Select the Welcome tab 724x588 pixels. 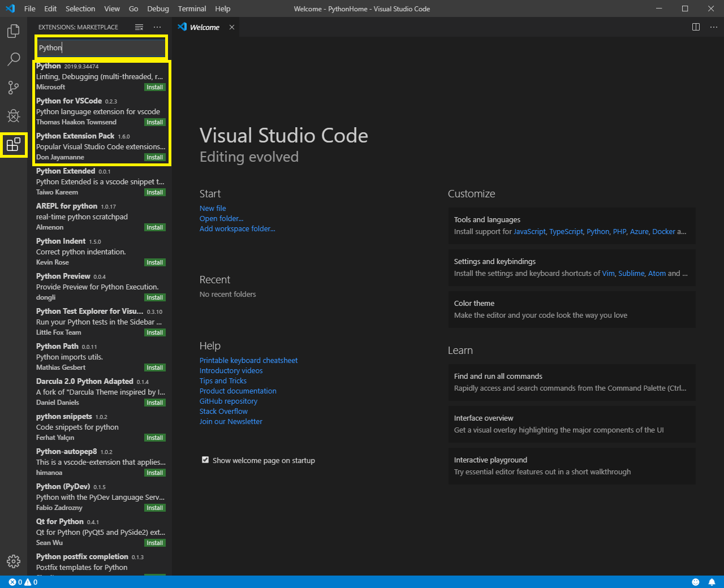[x=205, y=27]
